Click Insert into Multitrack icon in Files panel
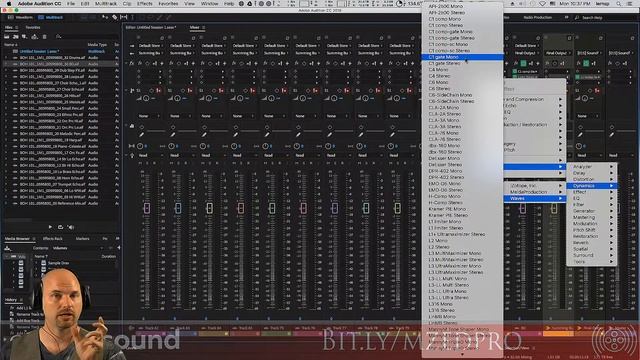 [x=34, y=37]
